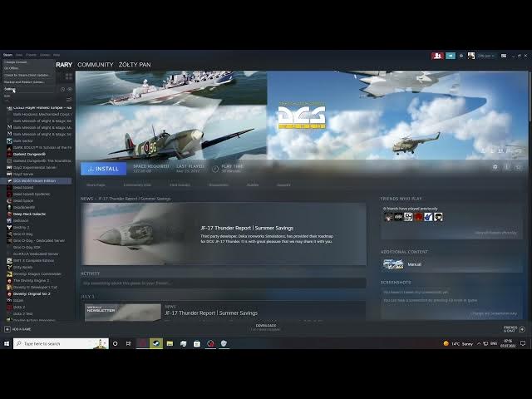Open the View menu
Viewport: 532px width, 399px height.
tap(19, 55)
